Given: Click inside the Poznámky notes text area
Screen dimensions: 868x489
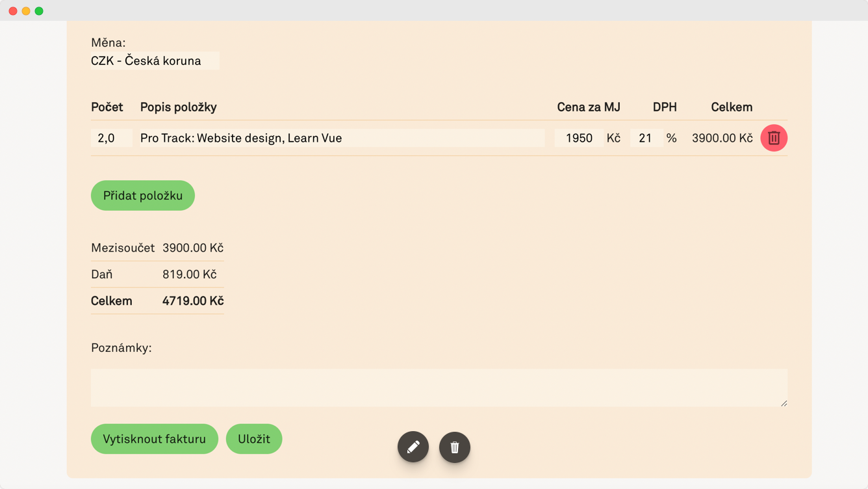Looking at the screenshot, I should pos(439,388).
